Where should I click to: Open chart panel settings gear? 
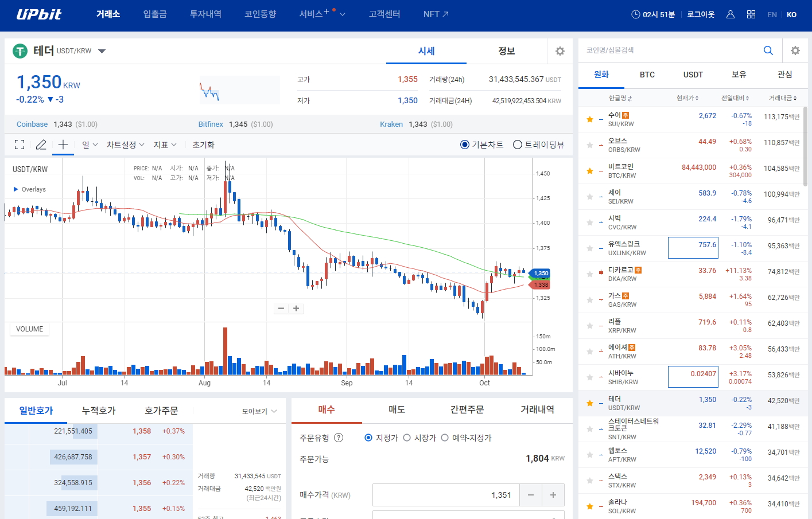[560, 51]
